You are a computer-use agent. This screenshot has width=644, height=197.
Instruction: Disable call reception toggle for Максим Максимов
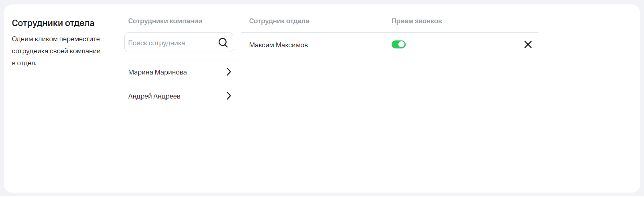point(398,44)
